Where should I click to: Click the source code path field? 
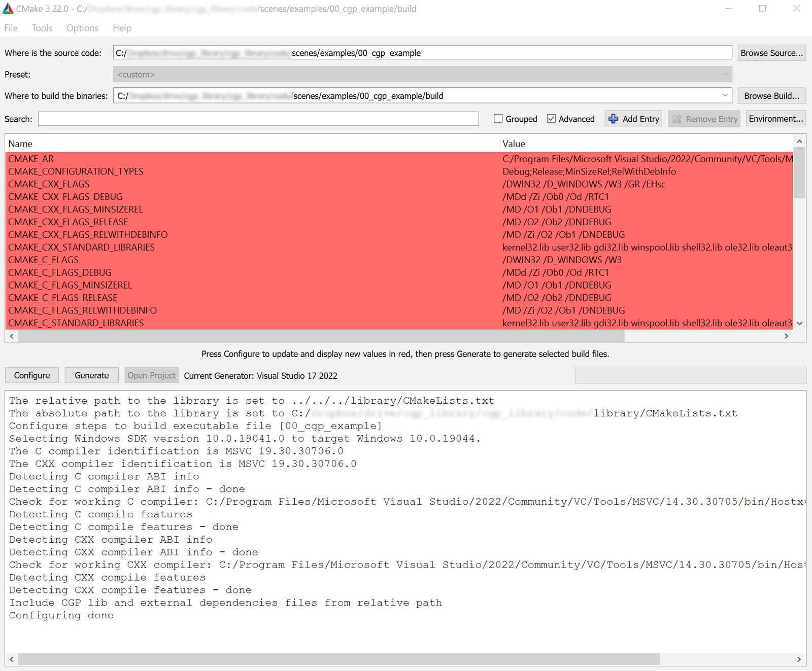click(x=422, y=53)
